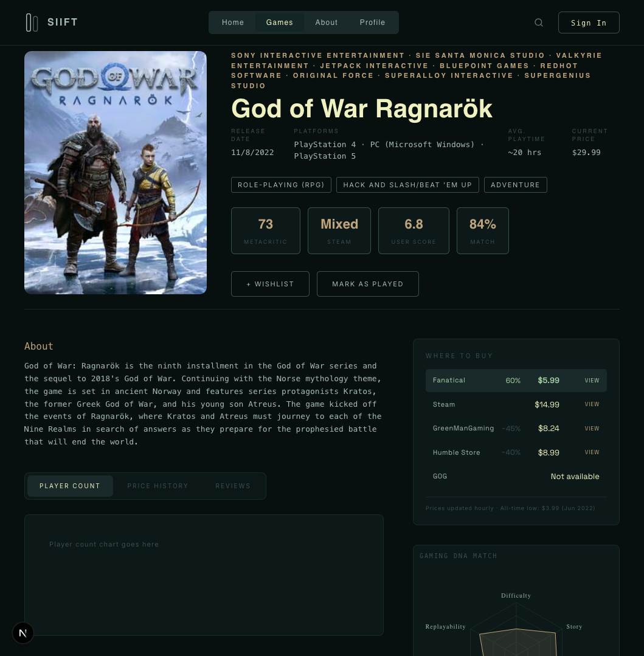Click the SIIFT logo icon
Viewport: 644px width, 656px height.
32,22
